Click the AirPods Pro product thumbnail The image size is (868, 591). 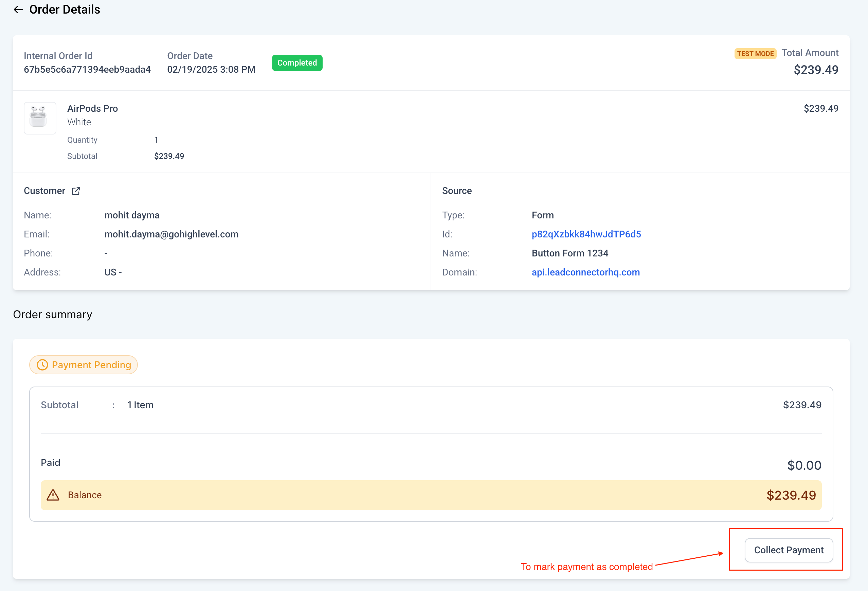pyautogui.click(x=40, y=118)
